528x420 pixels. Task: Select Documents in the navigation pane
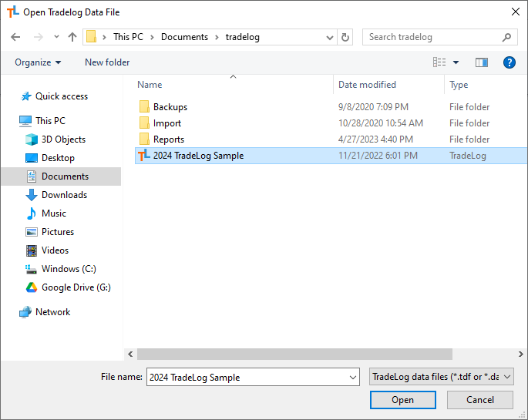(65, 176)
